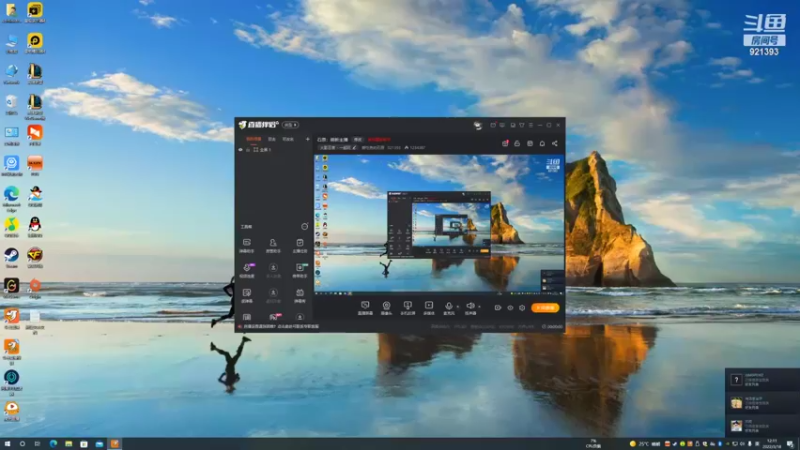Click the notice text in bottom-left status bar
800x450 pixels.
click(281, 327)
